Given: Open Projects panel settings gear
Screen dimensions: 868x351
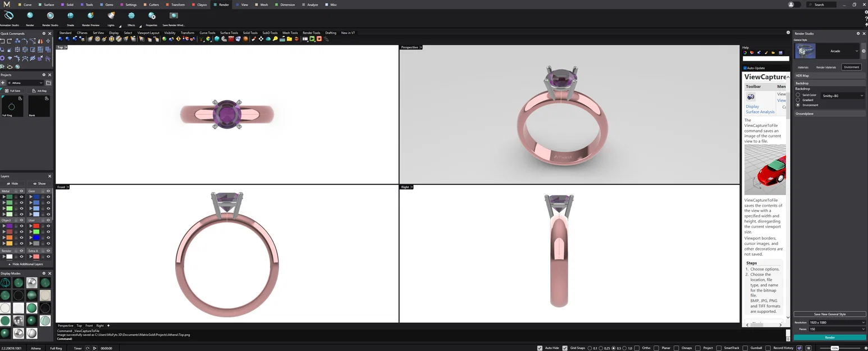Looking at the screenshot, I should [x=44, y=75].
